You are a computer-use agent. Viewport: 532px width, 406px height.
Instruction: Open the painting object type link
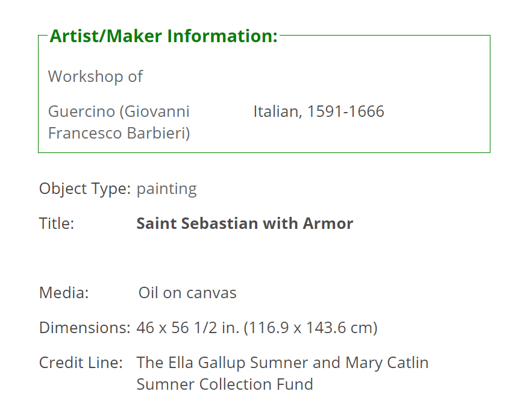(167, 189)
